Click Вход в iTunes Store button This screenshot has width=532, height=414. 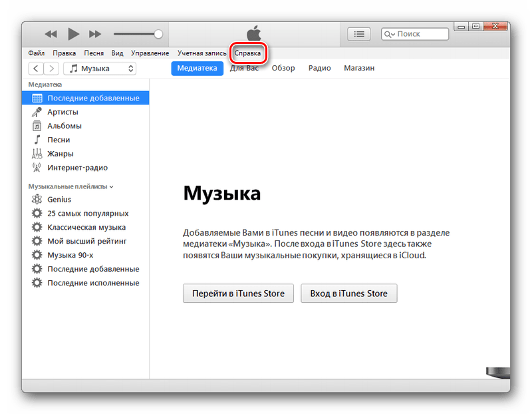click(x=348, y=294)
